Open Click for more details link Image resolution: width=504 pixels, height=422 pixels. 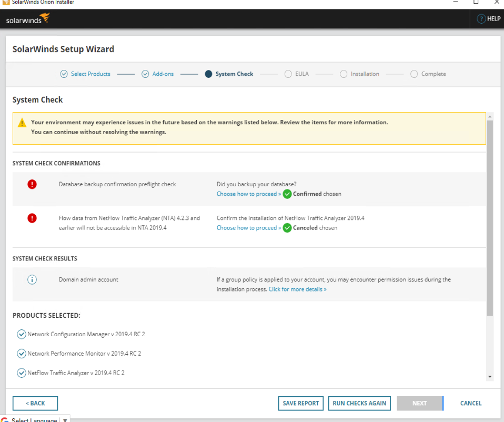pyautogui.click(x=298, y=289)
